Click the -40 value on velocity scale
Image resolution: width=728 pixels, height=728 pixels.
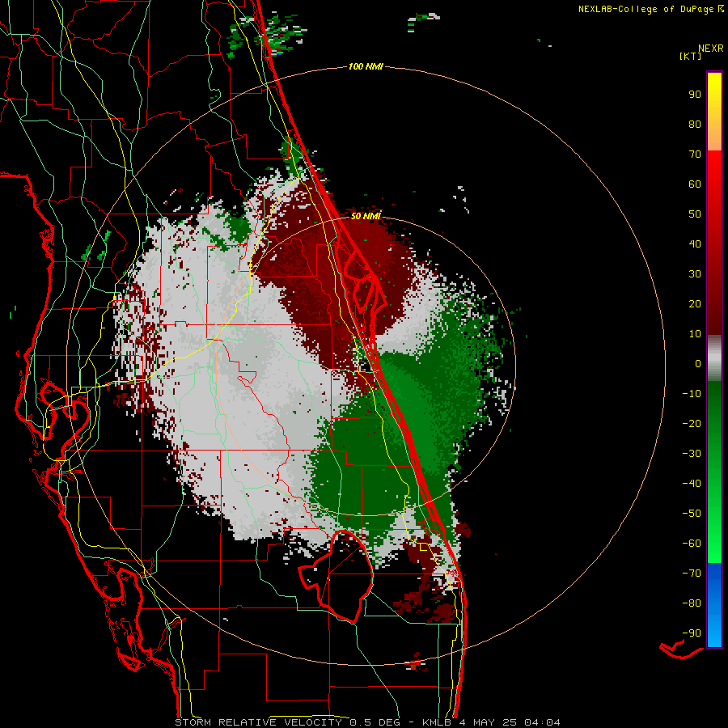[x=692, y=484]
